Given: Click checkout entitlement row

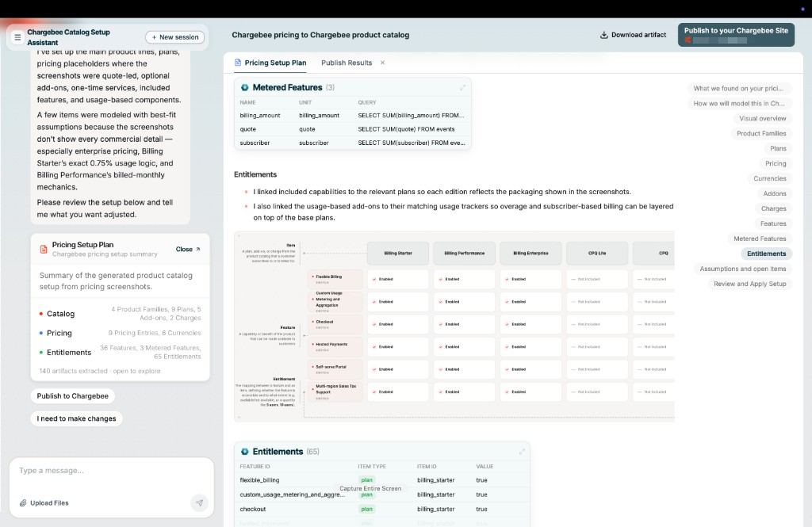Looking at the screenshot, I should click(x=382, y=509).
